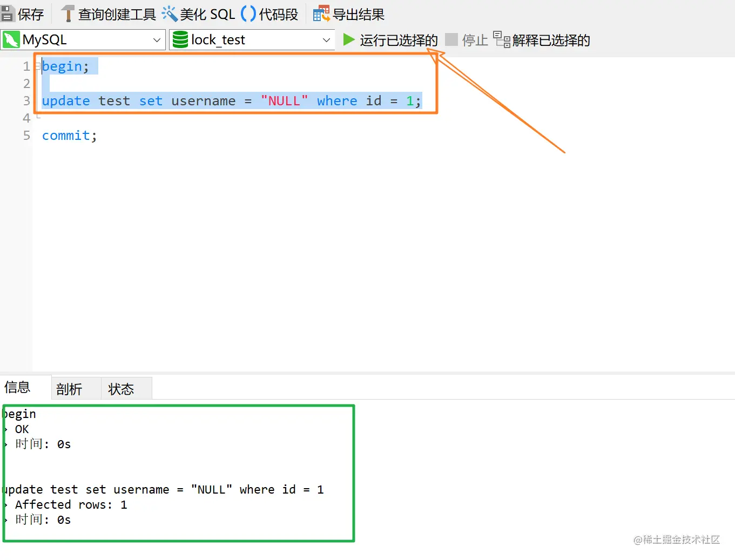Click the commit statement on line 5
The height and width of the screenshot is (560, 735).
(69, 136)
